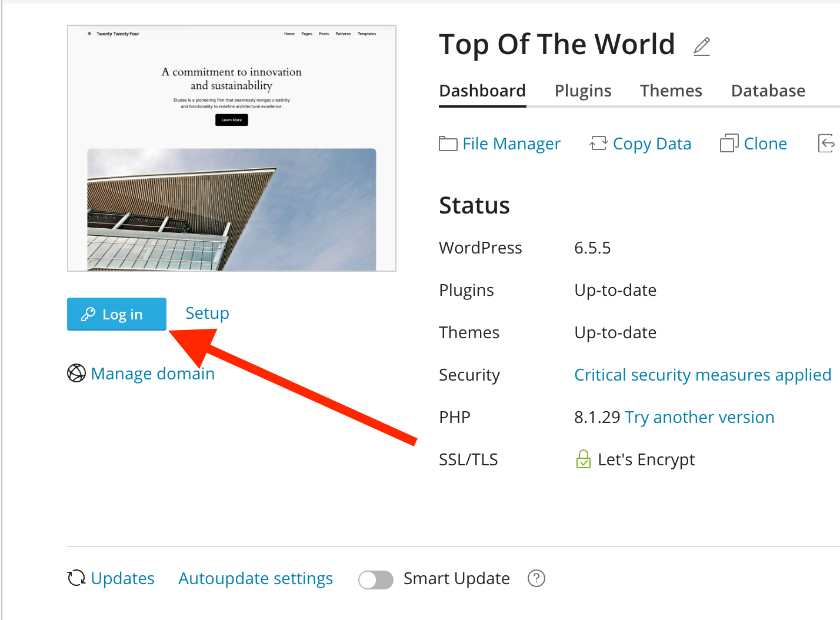Image resolution: width=840 pixels, height=620 pixels.
Task: Open the Smart Update help question mark
Action: (x=536, y=578)
